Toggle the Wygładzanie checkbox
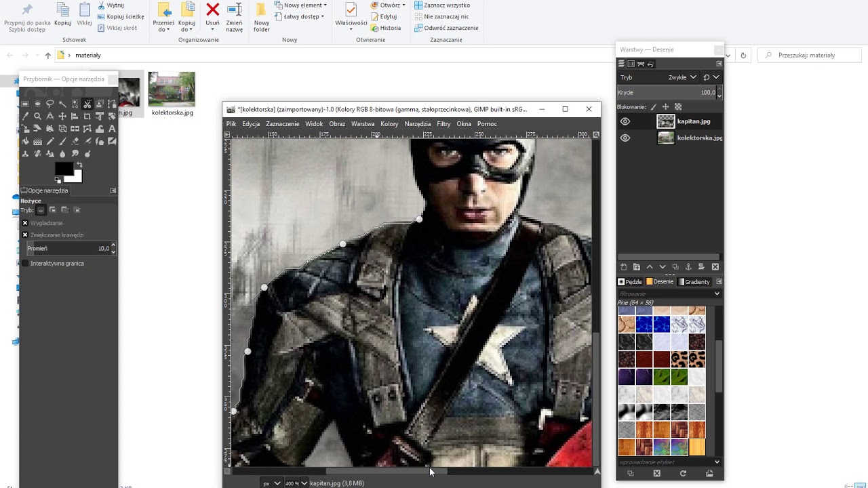The height and width of the screenshot is (488, 868). 25,223
